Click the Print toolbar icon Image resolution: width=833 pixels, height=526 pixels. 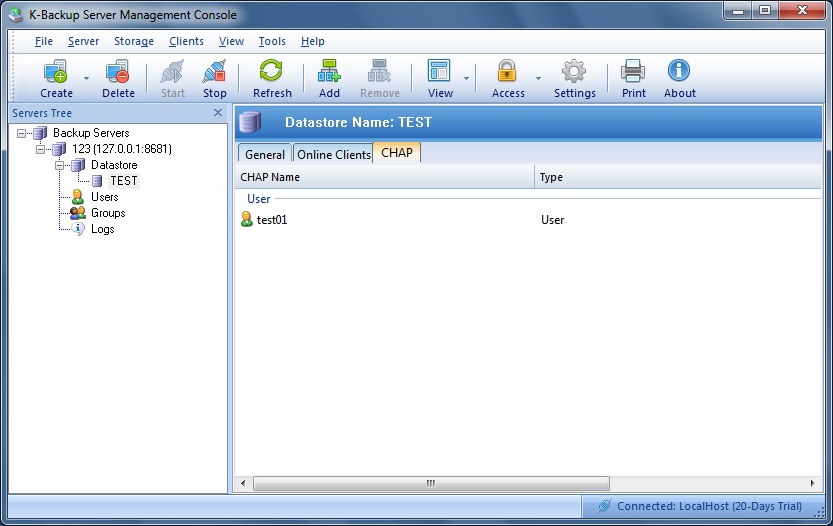pyautogui.click(x=633, y=71)
